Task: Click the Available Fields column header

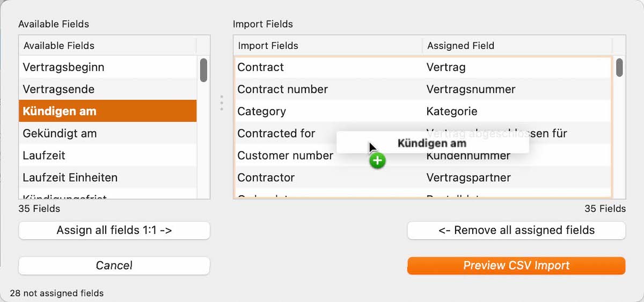Action: 108,46
